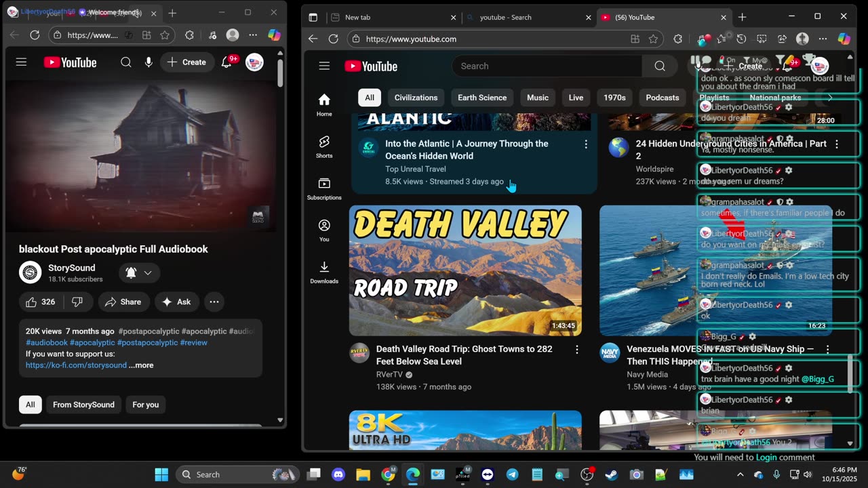Select the 'From StorySound' tab
868x488 pixels.
click(x=83, y=405)
